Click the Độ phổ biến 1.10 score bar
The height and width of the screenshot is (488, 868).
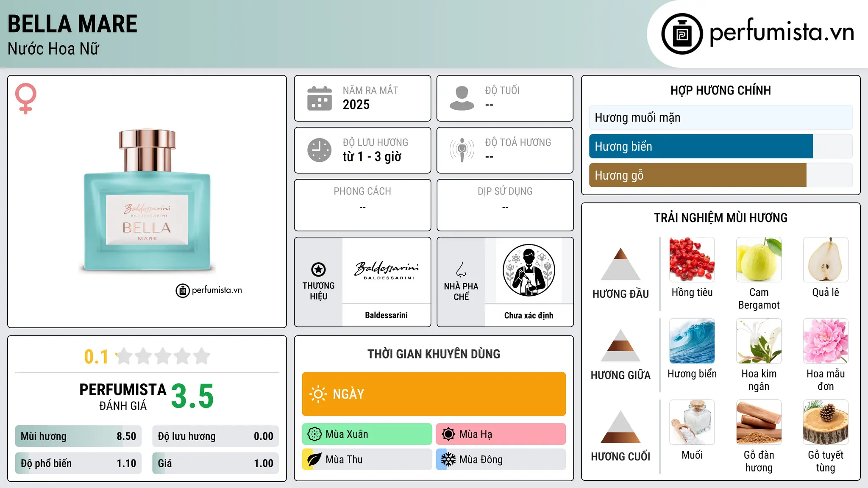coord(78,463)
